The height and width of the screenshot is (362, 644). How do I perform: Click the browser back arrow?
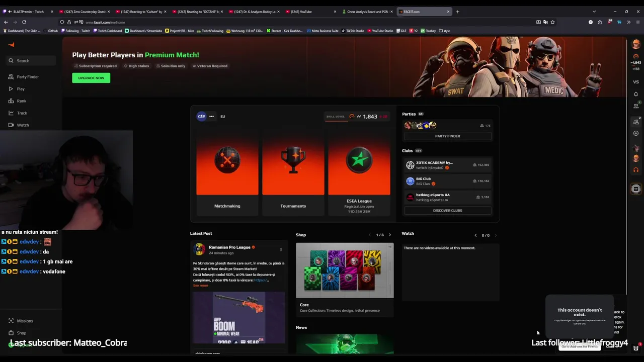[6, 22]
